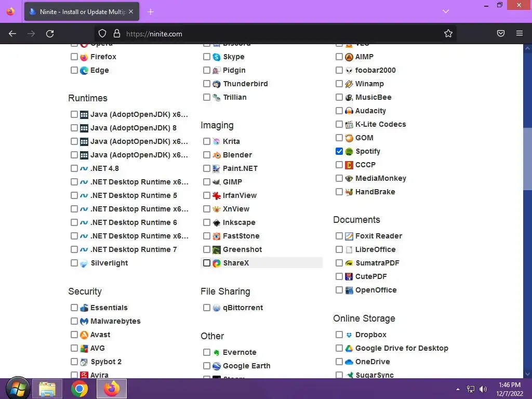
Task: Check the Pidgin checkbox
Action: (207, 70)
